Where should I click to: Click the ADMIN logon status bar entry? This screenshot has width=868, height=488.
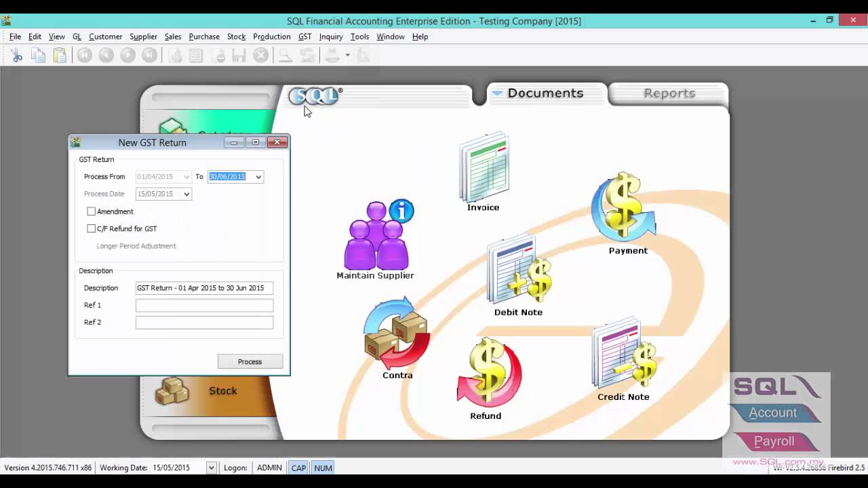(269, 468)
